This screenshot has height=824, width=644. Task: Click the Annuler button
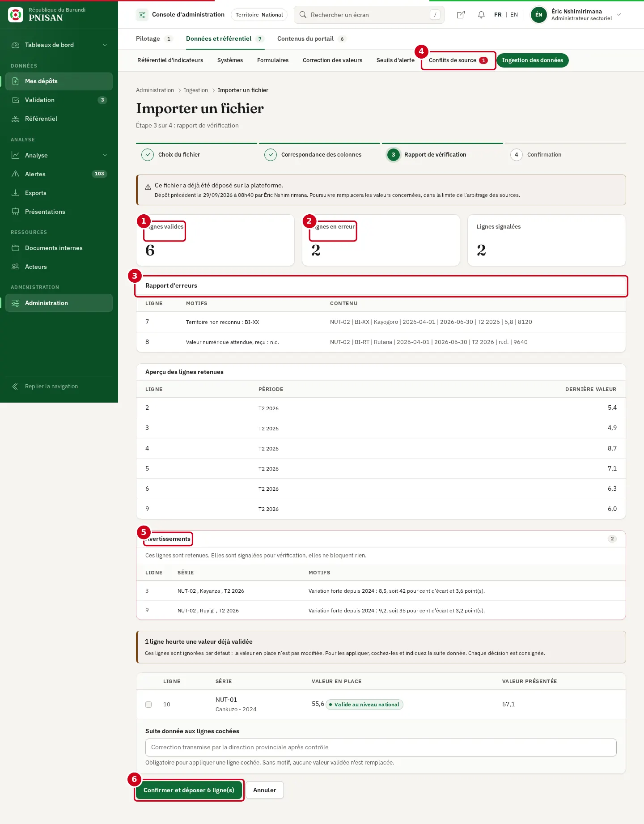265,790
